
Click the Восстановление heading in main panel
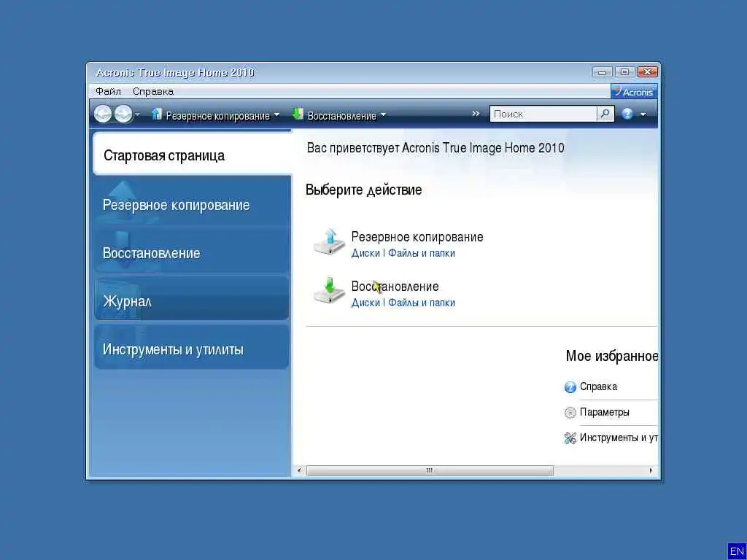click(395, 286)
